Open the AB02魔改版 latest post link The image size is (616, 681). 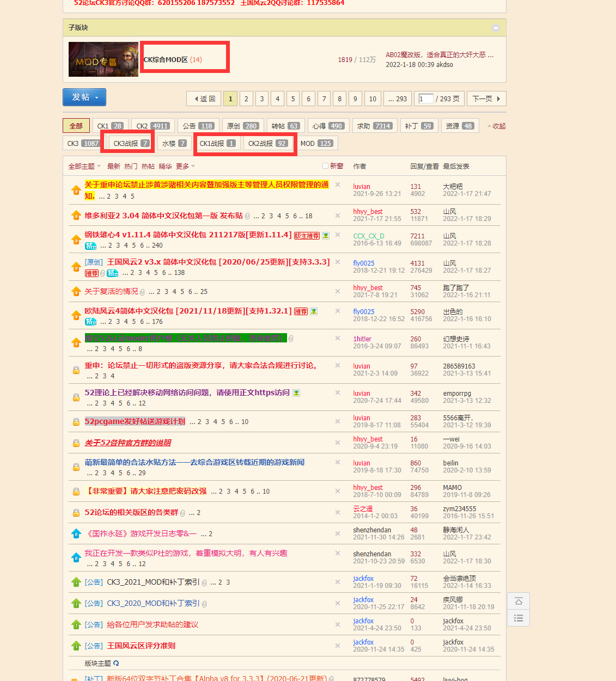click(x=440, y=55)
